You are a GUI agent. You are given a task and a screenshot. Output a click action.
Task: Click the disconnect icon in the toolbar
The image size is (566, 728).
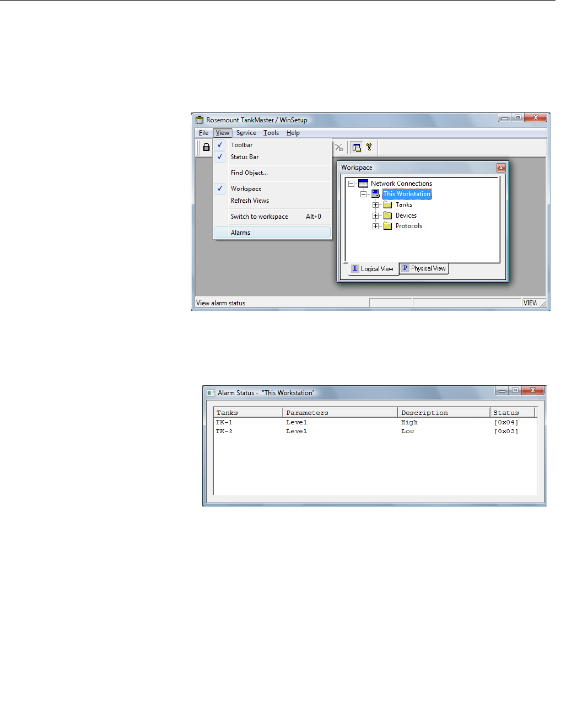click(339, 147)
